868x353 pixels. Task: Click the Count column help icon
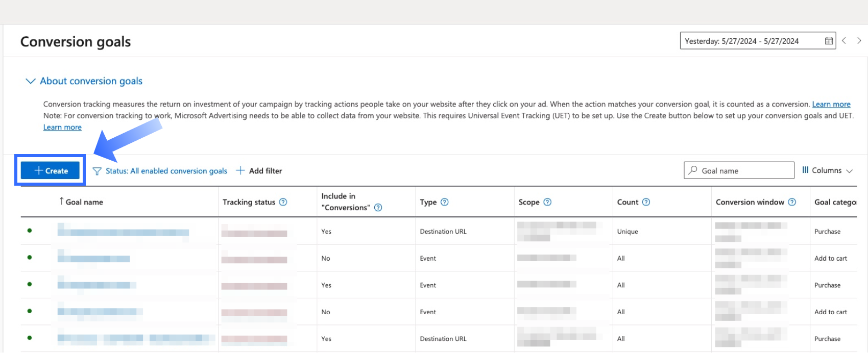point(646,202)
